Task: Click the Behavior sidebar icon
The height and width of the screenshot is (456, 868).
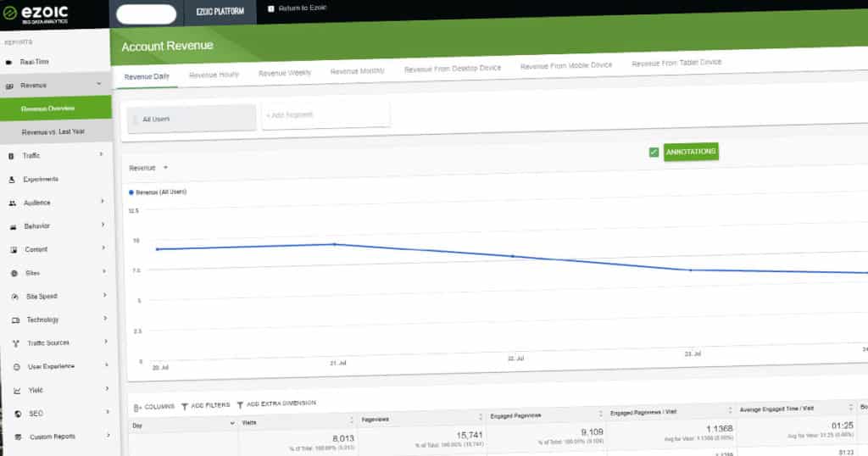Action: point(14,227)
